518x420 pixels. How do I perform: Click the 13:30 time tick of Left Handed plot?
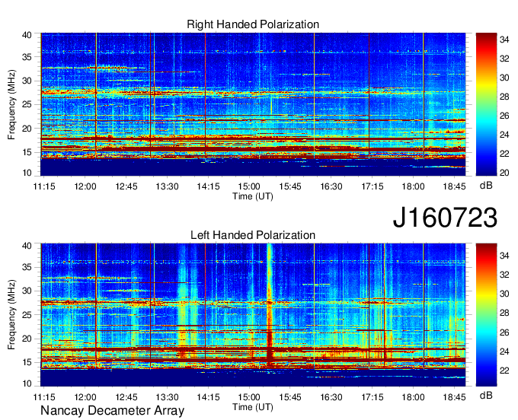pos(167,397)
